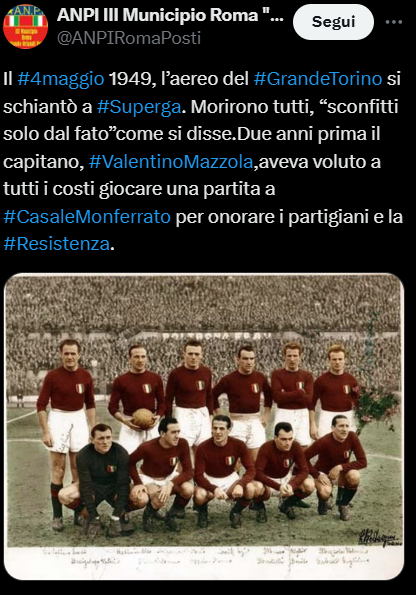This screenshot has width=416, height=595.
Task: Click the goalkeeper in the black jersey
Action: coord(102,476)
